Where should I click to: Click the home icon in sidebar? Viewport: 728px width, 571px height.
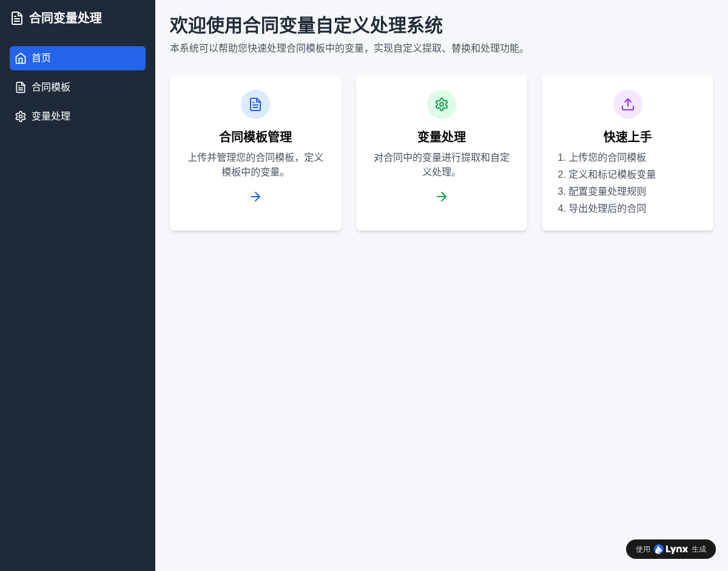(x=21, y=58)
